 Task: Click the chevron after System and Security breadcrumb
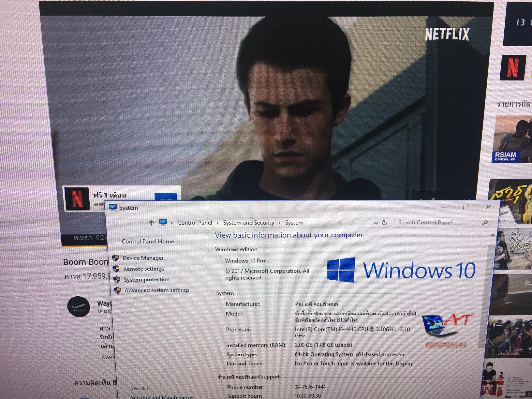coord(280,223)
